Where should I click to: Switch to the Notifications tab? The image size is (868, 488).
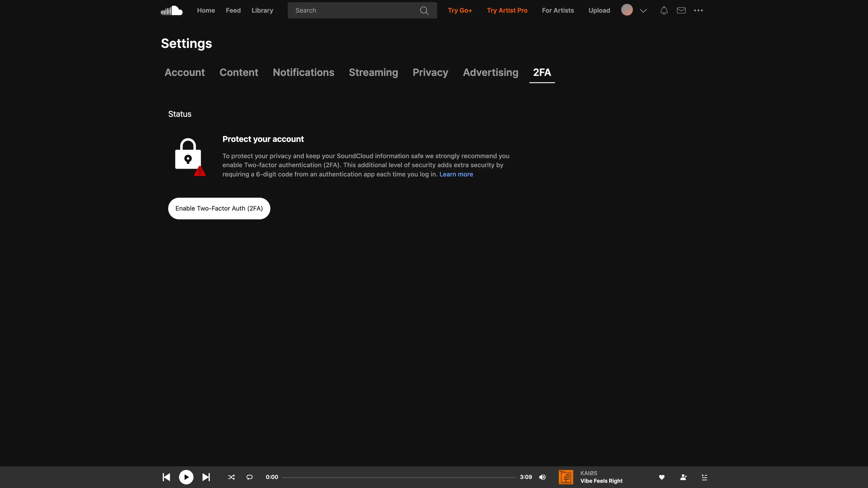(303, 72)
